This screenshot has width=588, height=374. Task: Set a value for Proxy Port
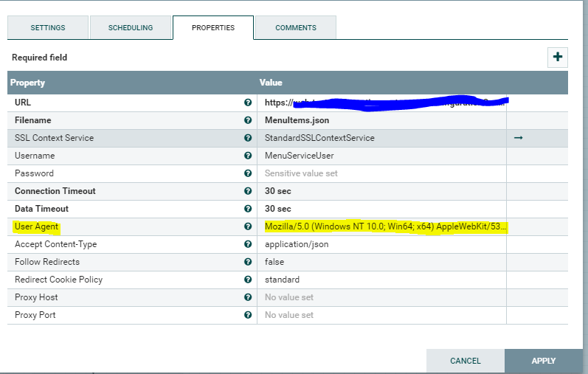click(381, 315)
